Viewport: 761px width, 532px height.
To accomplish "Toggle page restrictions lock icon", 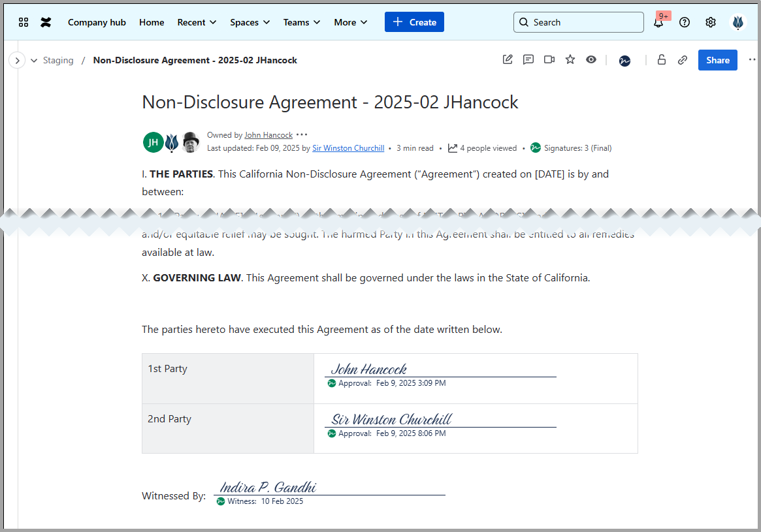I will click(662, 60).
